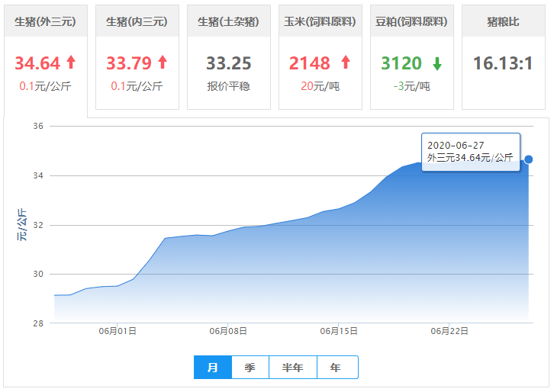Click the red up arrow beside 33.79

click(162, 63)
